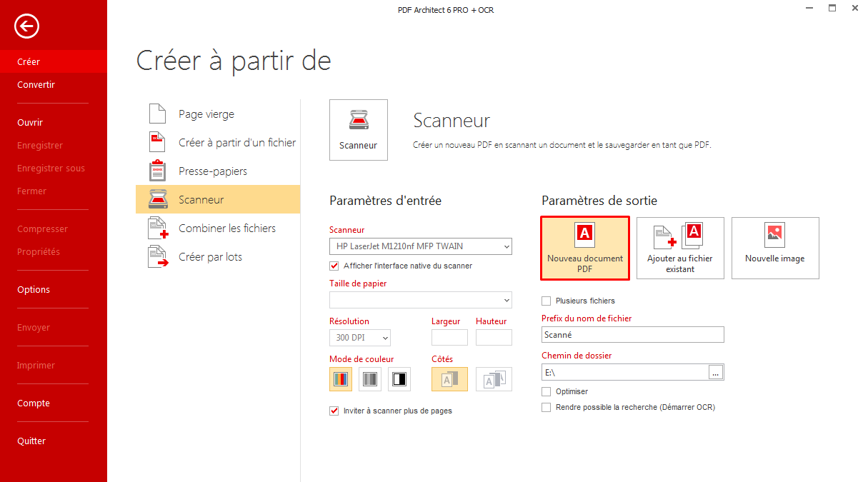Select Combiner les fichiers text
Screen dimensions: 868x482
(x=227, y=229)
